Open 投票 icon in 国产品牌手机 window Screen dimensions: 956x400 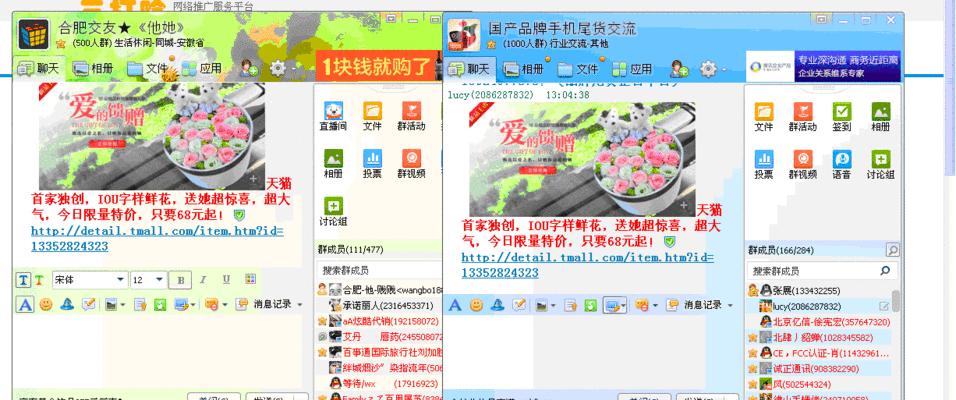click(x=764, y=164)
